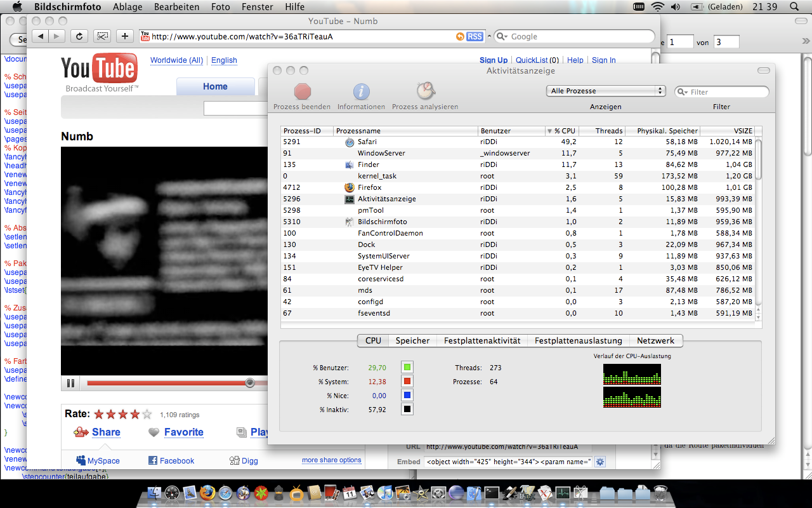Viewport: 812px width, 508px height.
Task: Click the Filter search field
Action: tap(722, 92)
